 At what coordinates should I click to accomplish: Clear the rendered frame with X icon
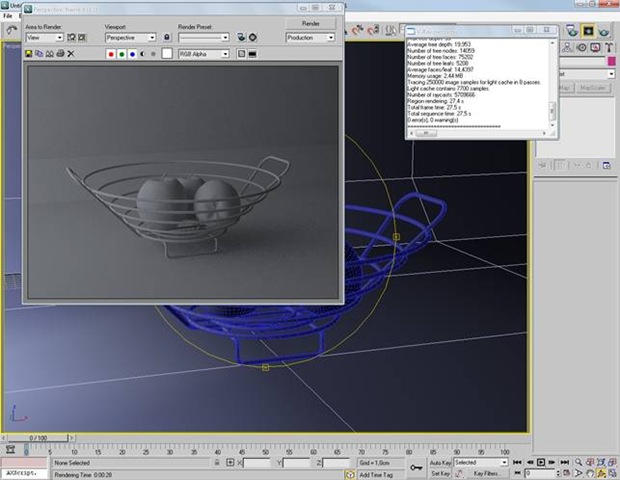(x=71, y=52)
